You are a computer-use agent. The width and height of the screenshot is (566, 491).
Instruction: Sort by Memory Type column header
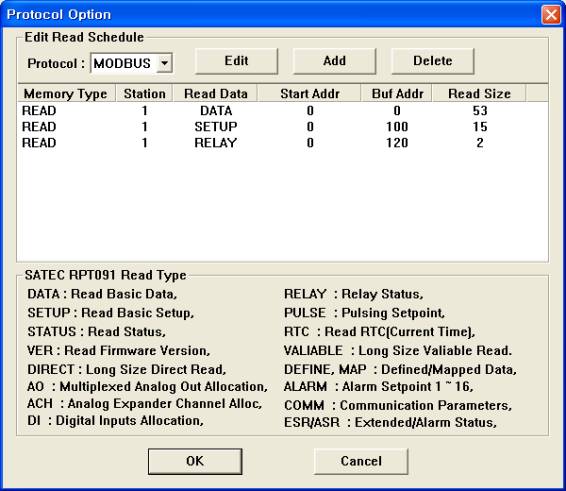(66, 94)
